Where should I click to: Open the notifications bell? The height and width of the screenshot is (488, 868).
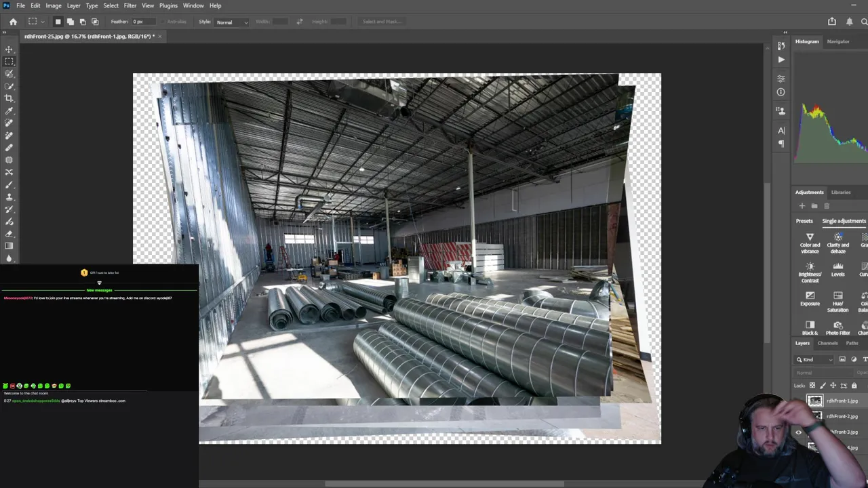849,22
